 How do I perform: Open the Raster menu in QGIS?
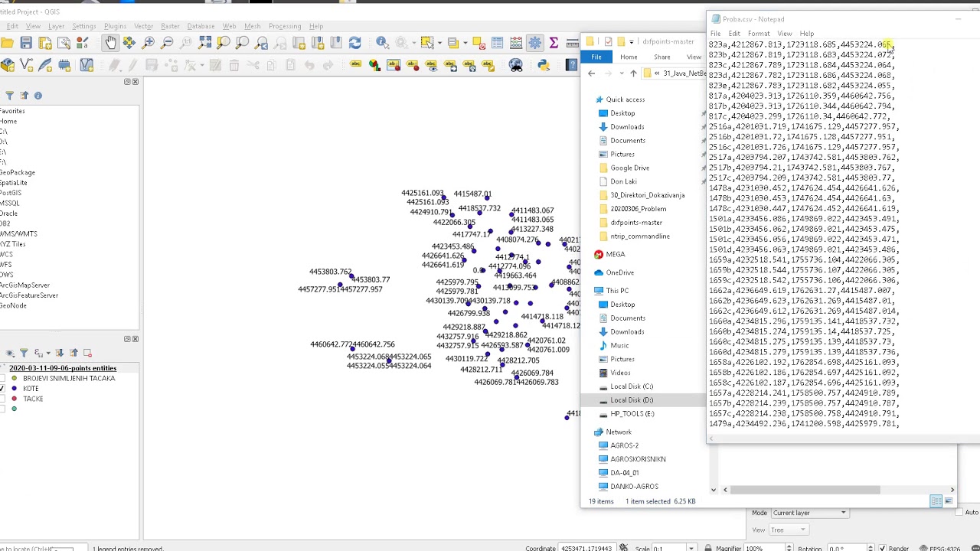tap(170, 26)
